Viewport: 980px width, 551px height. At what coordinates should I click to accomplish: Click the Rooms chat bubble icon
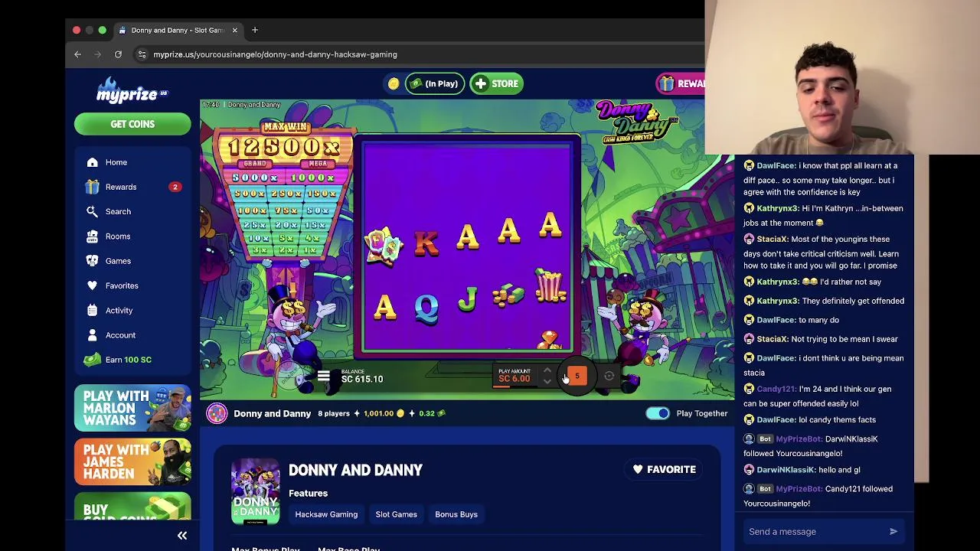[x=92, y=236]
